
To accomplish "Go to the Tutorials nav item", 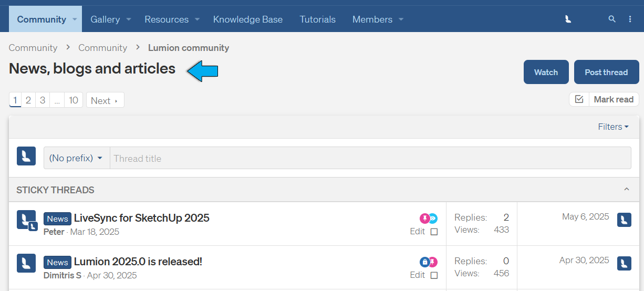I will (317, 19).
